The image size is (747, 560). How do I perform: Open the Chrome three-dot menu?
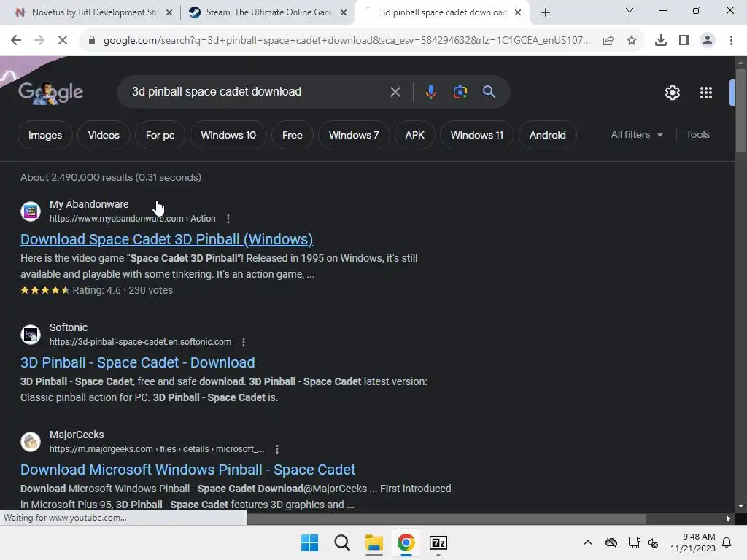click(731, 41)
